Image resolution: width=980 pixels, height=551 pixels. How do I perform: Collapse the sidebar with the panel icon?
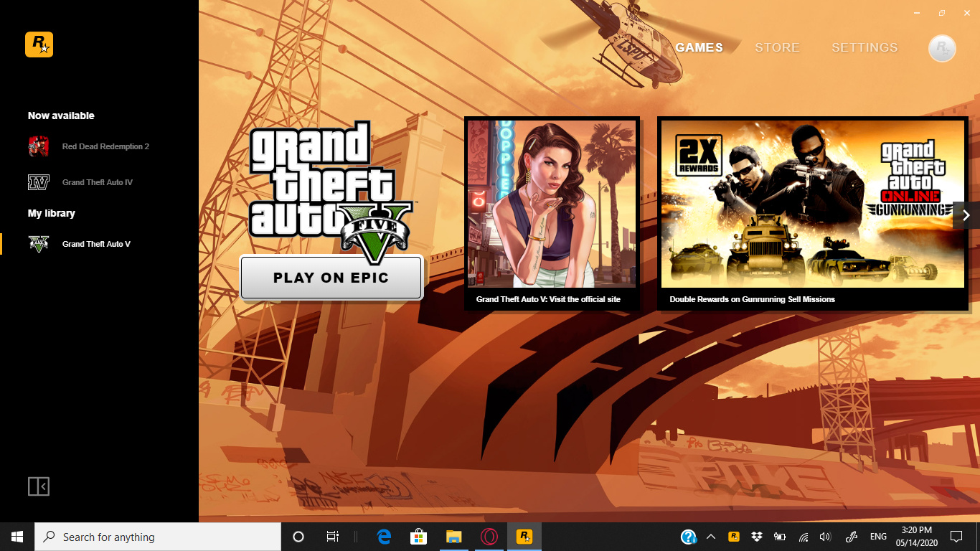39,486
